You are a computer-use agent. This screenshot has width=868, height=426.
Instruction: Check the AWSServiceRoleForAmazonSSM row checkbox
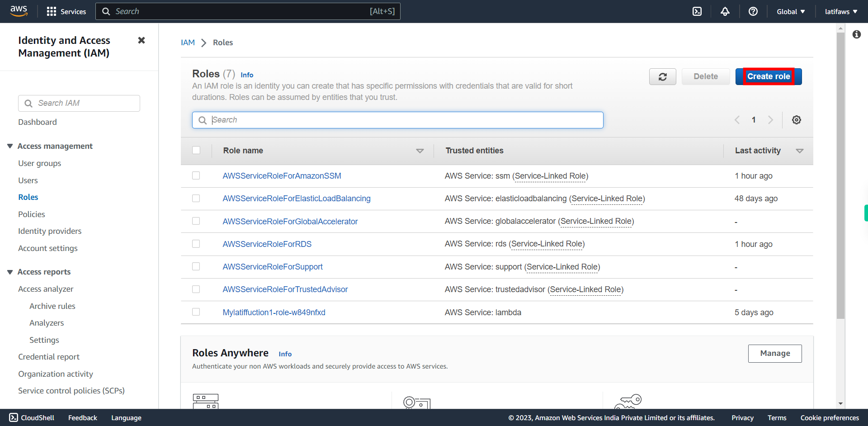(x=196, y=175)
